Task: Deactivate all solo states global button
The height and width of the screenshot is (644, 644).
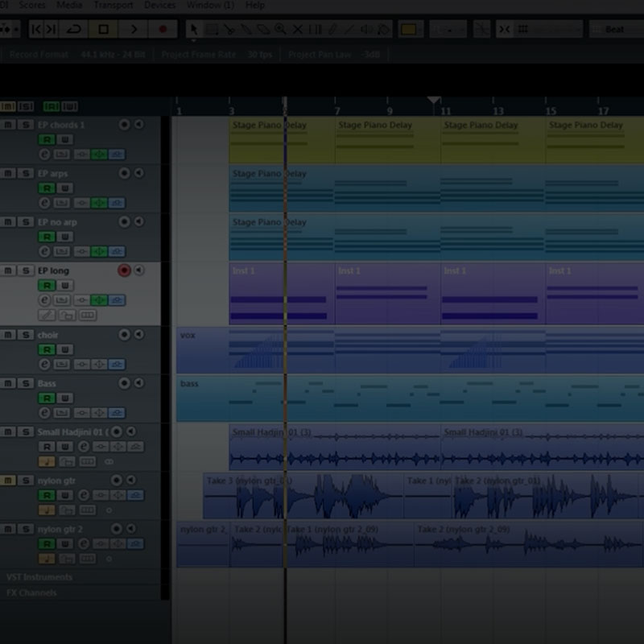Action: click(26, 107)
